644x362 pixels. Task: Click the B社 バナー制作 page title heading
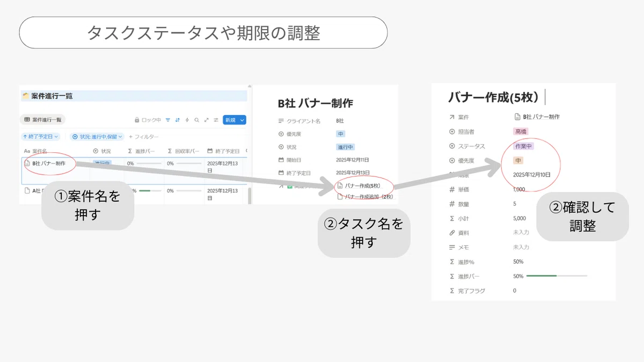316,104
